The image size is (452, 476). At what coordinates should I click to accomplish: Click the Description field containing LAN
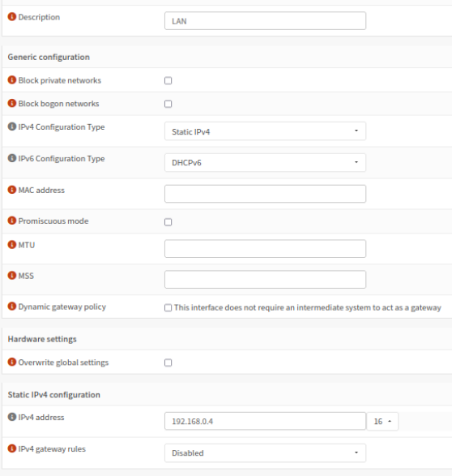[265, 21]
